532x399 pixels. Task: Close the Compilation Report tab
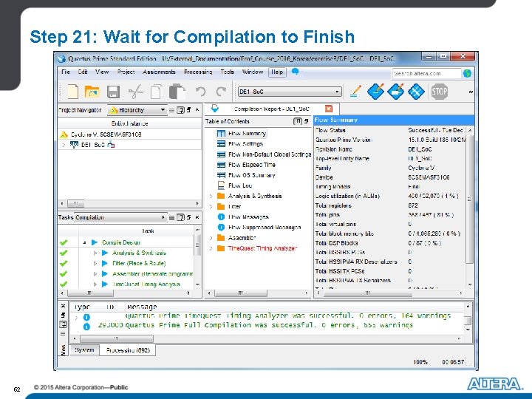click(x=328, y=109)
